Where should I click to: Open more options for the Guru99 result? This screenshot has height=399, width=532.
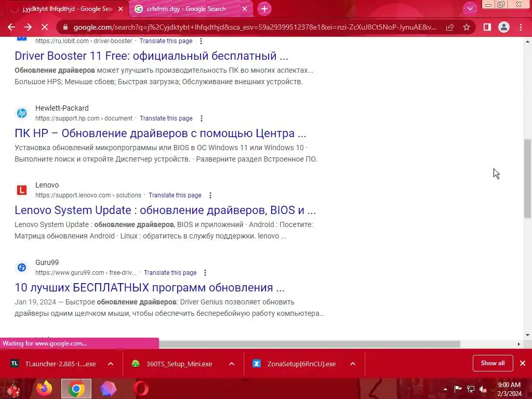pos(205,273)
